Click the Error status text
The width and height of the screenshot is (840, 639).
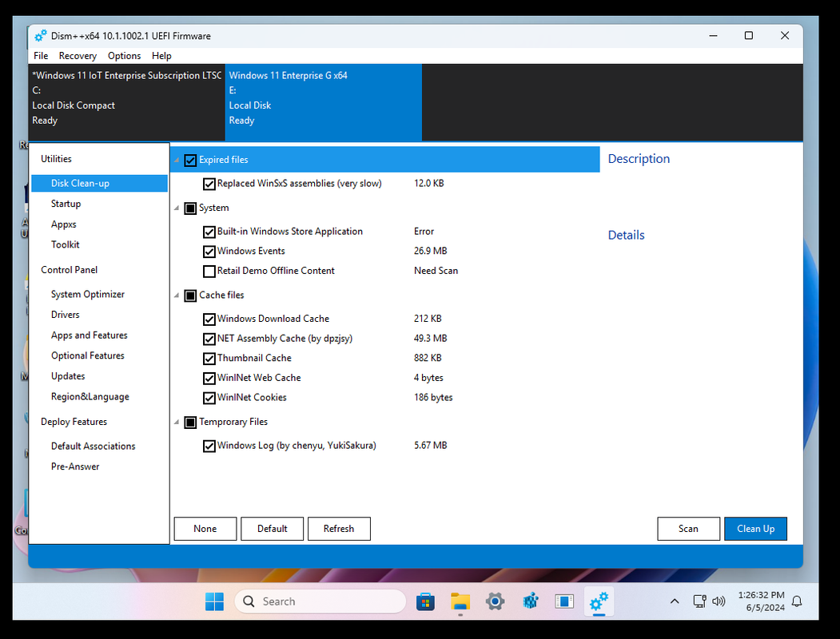click(x=424, y=232)
